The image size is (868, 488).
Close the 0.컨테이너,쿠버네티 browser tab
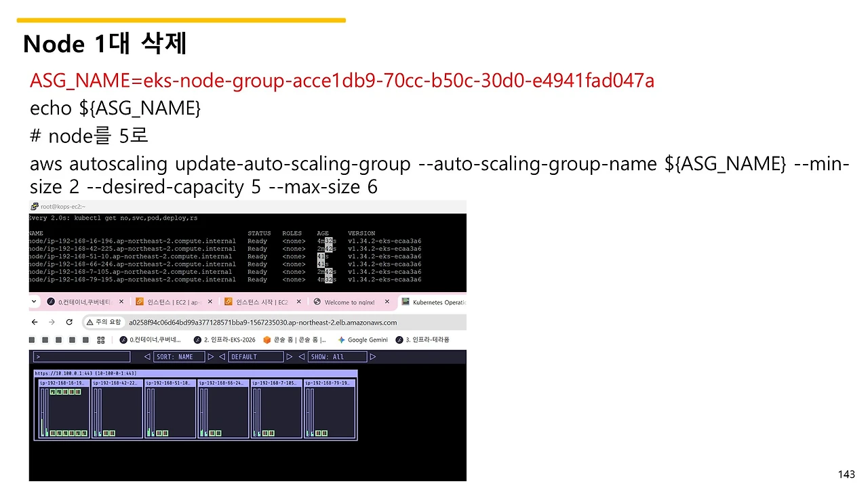point(121,302)
